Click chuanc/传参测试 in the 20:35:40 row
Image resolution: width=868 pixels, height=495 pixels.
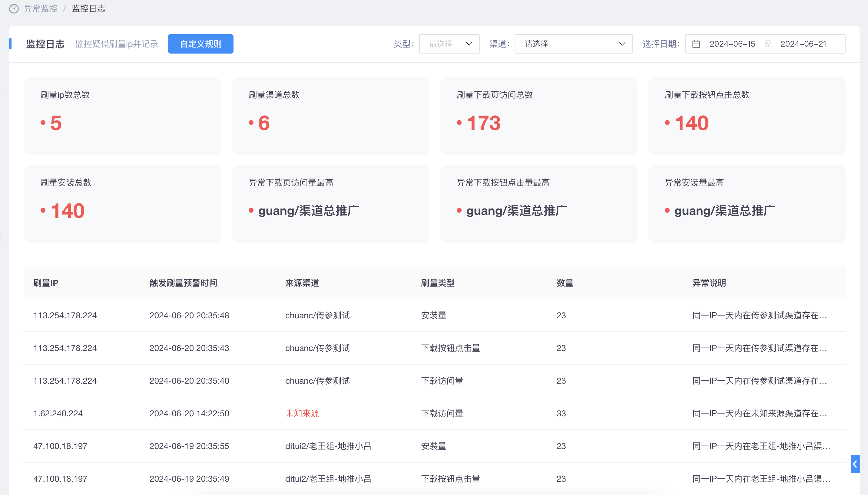pyautogui.click(x=317, y=381)
